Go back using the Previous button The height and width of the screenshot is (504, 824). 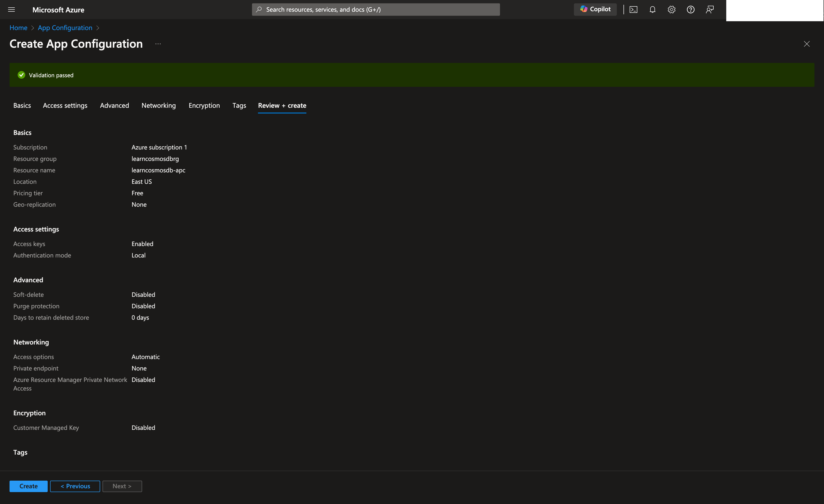75,486
